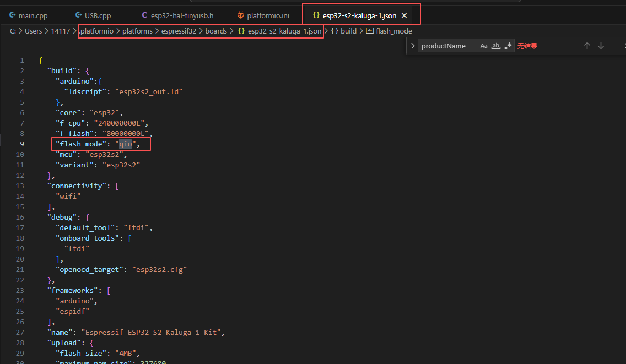Image resolution: width=626 pixels, height=364 pixels.
Task: Click the "wifi" array entry
Action: coord(68,197)
